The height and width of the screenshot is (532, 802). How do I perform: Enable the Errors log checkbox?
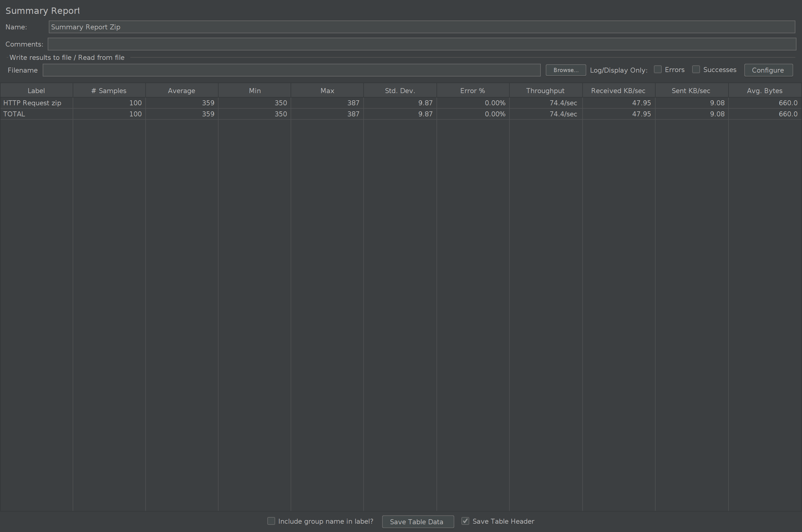(x=658, y=70)
